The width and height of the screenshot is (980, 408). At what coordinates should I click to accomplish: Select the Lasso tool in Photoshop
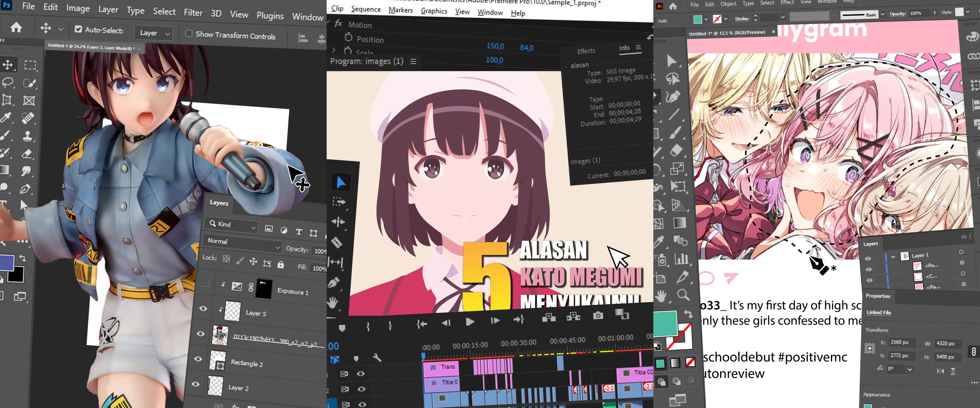(x=8, y=82)
